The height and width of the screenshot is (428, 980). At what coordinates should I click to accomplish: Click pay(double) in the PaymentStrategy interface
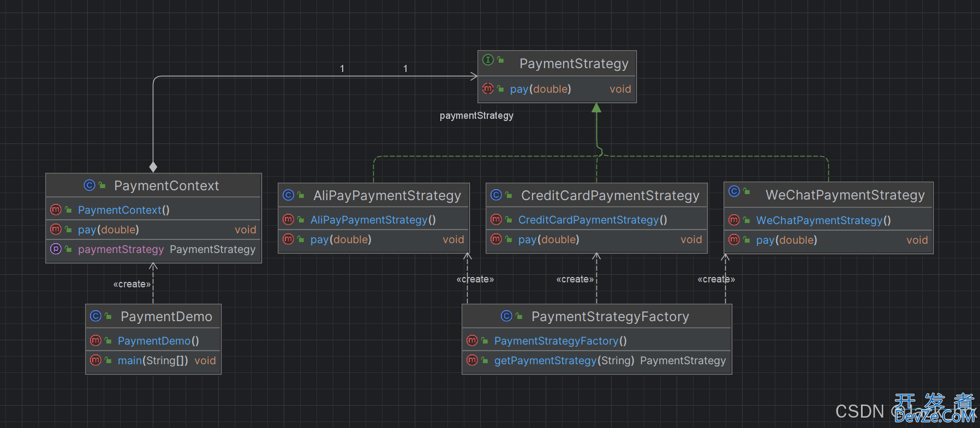click(541, 89)
